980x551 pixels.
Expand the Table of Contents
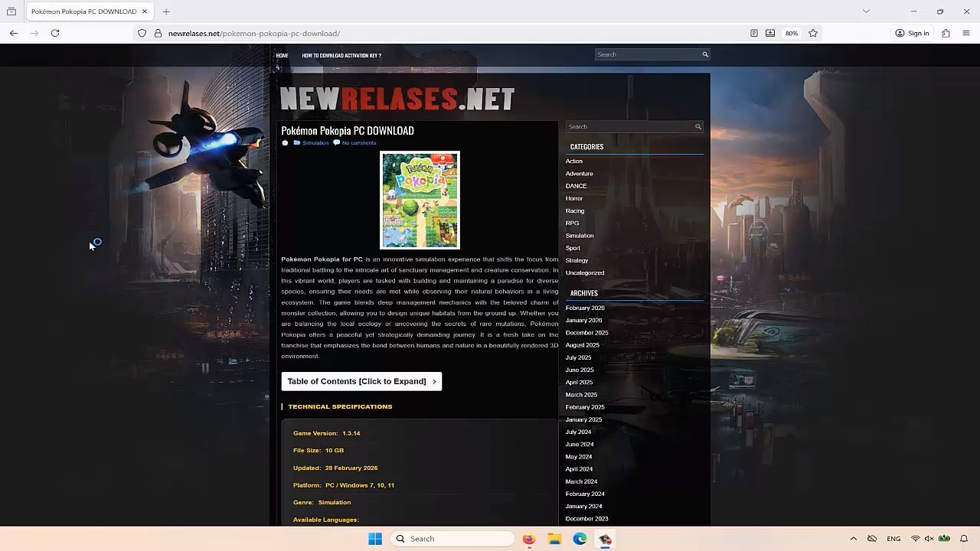[x=361, y=381]
